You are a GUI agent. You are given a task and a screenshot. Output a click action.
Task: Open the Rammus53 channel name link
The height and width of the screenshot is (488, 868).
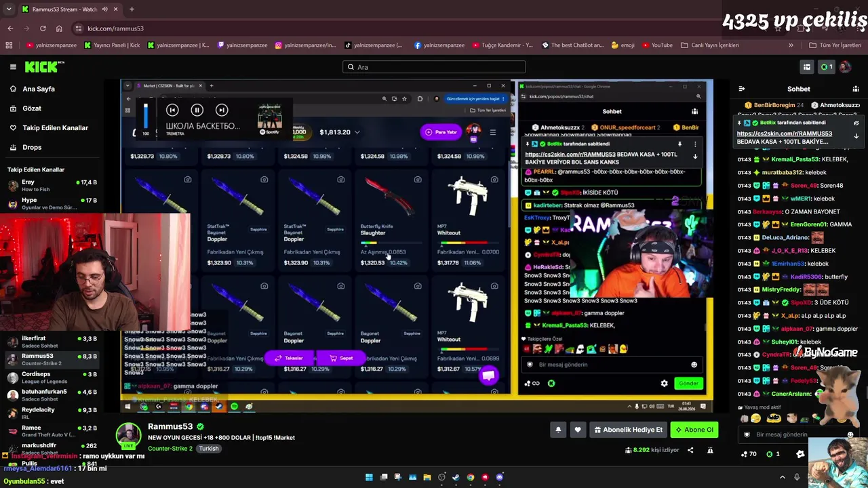coord(170,427)
